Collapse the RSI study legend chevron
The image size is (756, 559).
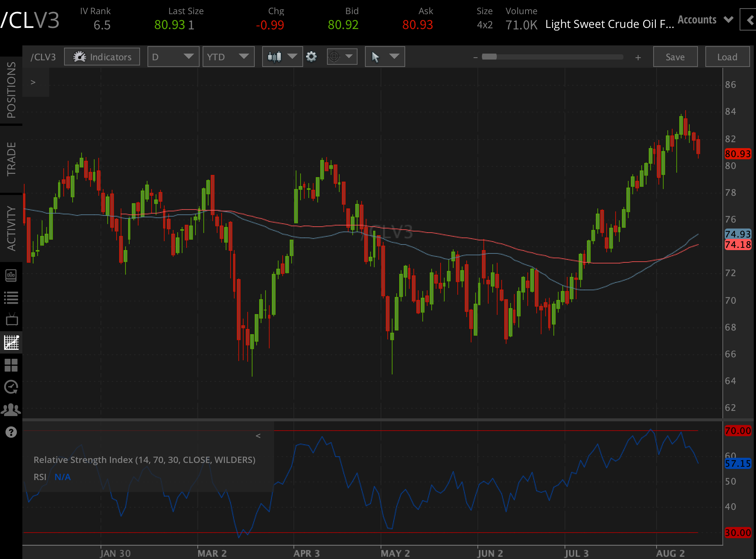[258, 435]
